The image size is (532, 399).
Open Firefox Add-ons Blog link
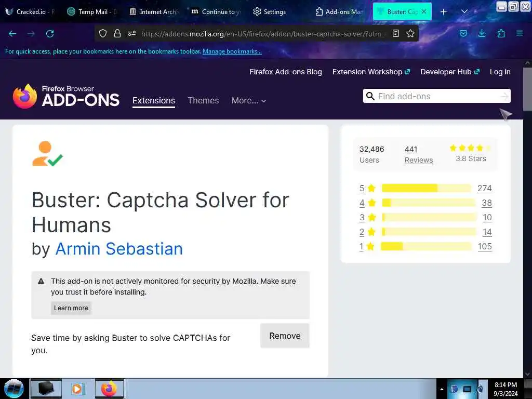pos(286,72)
